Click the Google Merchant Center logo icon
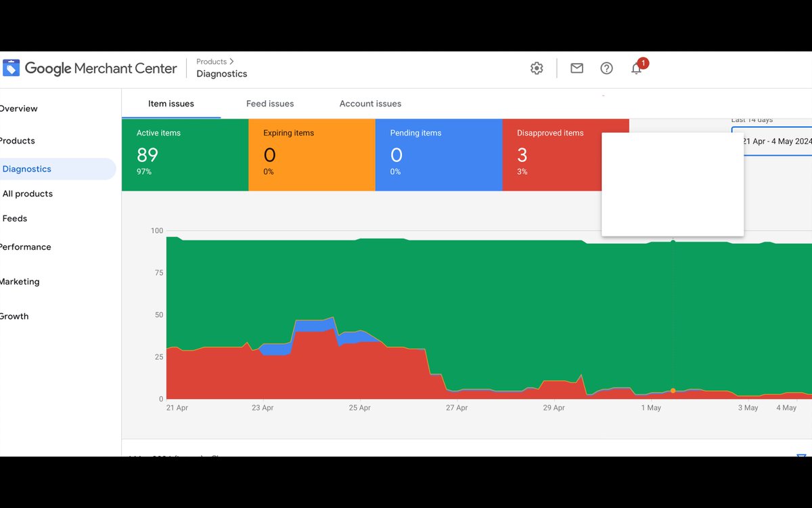The width and height of the screenshot is (812, 508). pos(11,68)
